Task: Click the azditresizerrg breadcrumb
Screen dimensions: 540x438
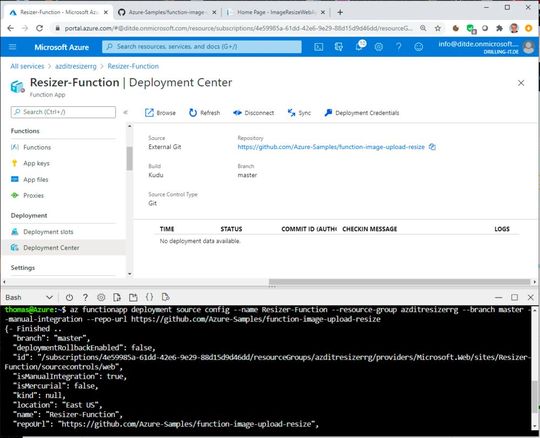Action: pyautogui.click(x=76, y=66)
